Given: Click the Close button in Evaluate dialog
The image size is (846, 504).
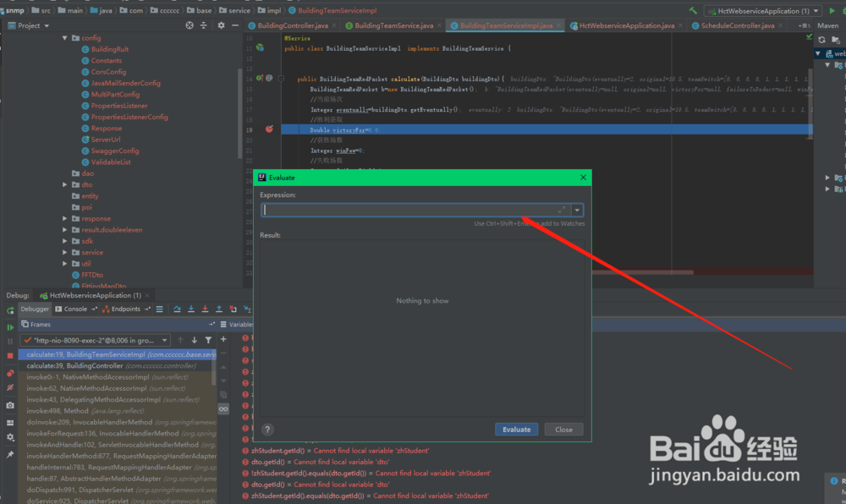Looking at the screenshot, I should 563,430.
